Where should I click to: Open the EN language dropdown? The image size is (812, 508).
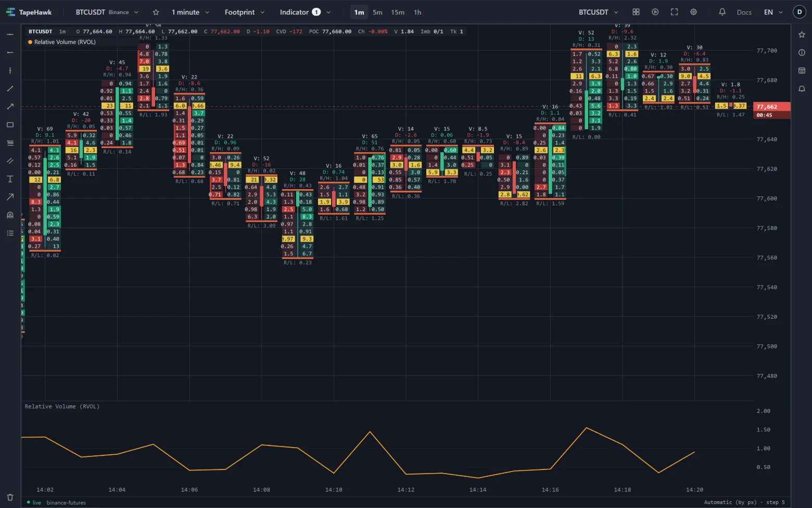pos(773,12)
